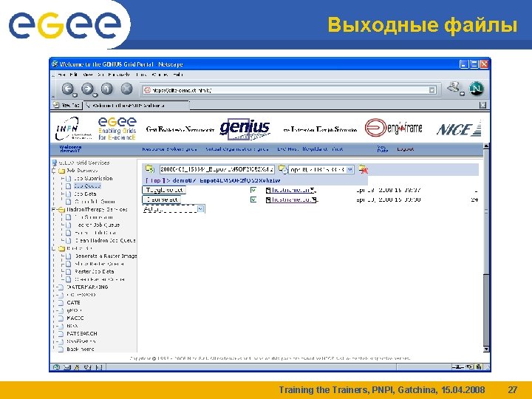
Task: Click the output directory path field
Action: pyautogui.click(x=217, y=169)
